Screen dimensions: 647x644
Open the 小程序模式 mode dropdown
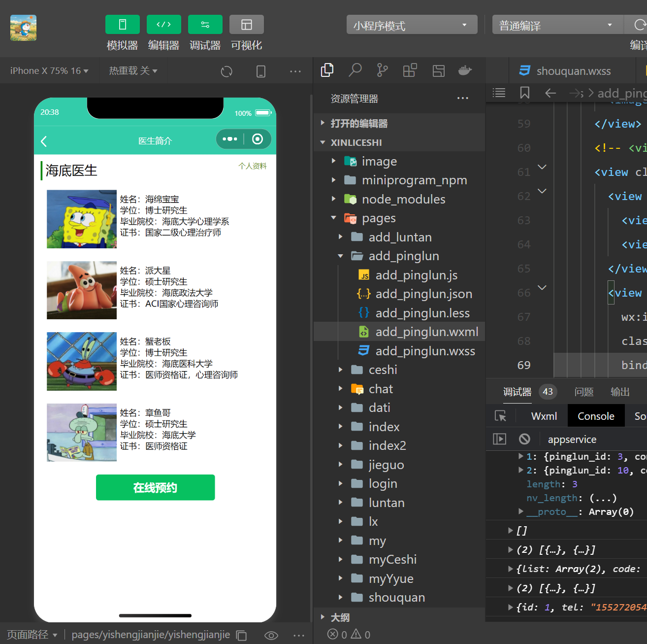tap(412, 25)
